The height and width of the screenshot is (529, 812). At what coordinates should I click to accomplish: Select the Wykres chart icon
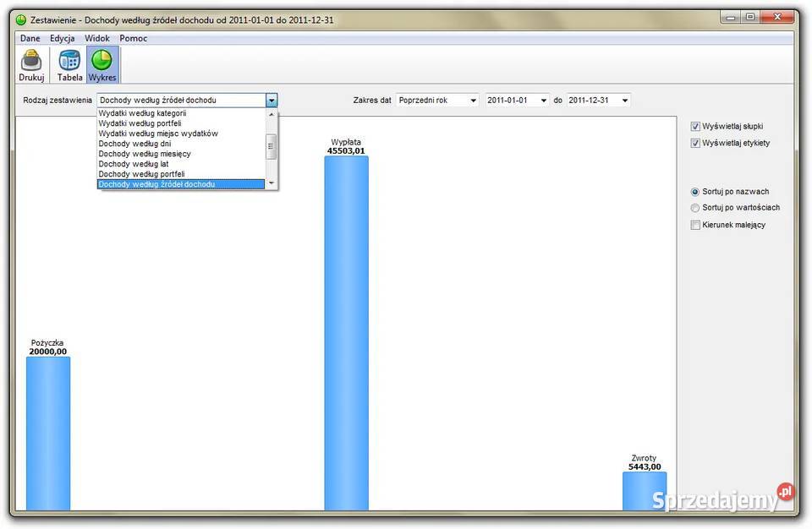102,64
